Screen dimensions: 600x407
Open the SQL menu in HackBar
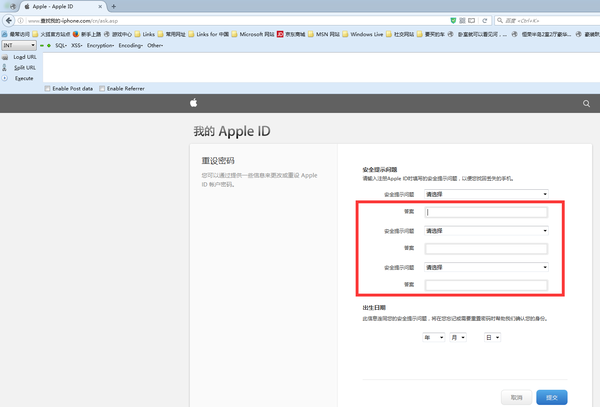[x=61, y=46]
